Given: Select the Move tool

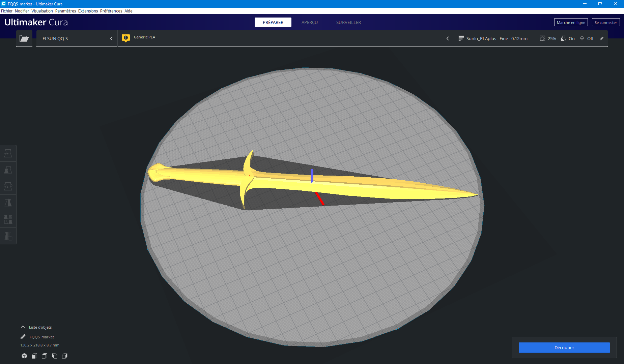Looking at the screenshot, I should click(8, 153).
